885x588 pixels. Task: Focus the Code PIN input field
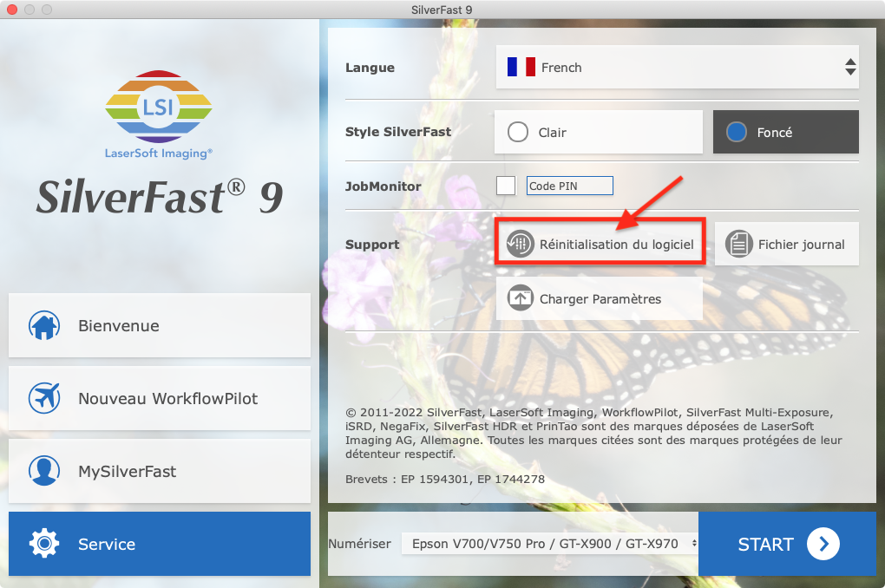tap(569, 186)
